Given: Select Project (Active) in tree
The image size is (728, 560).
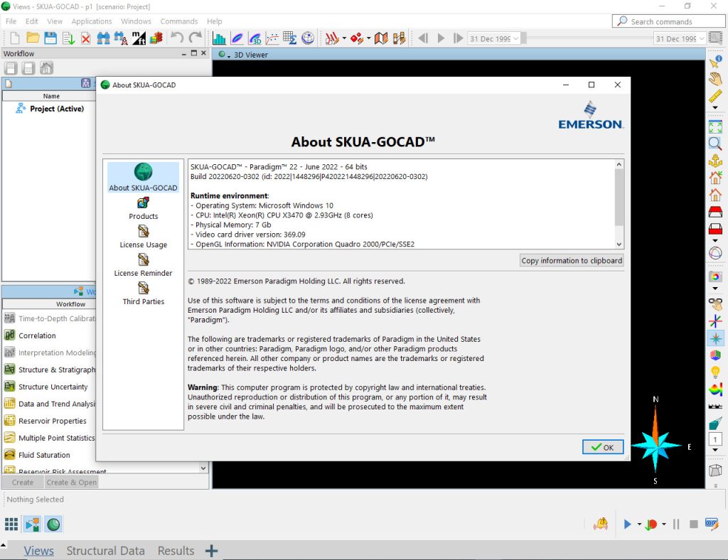Looking at the screenshot, I should [x=57, y=109].
